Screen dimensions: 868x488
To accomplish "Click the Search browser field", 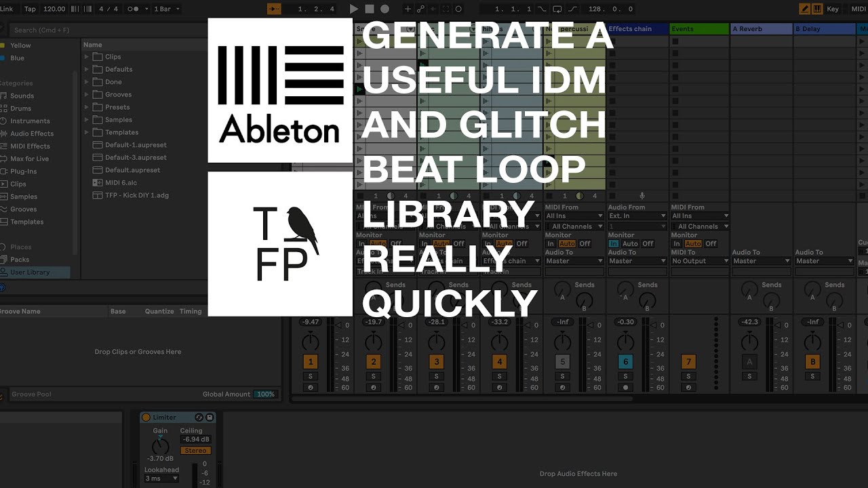I will coord(108,30).
